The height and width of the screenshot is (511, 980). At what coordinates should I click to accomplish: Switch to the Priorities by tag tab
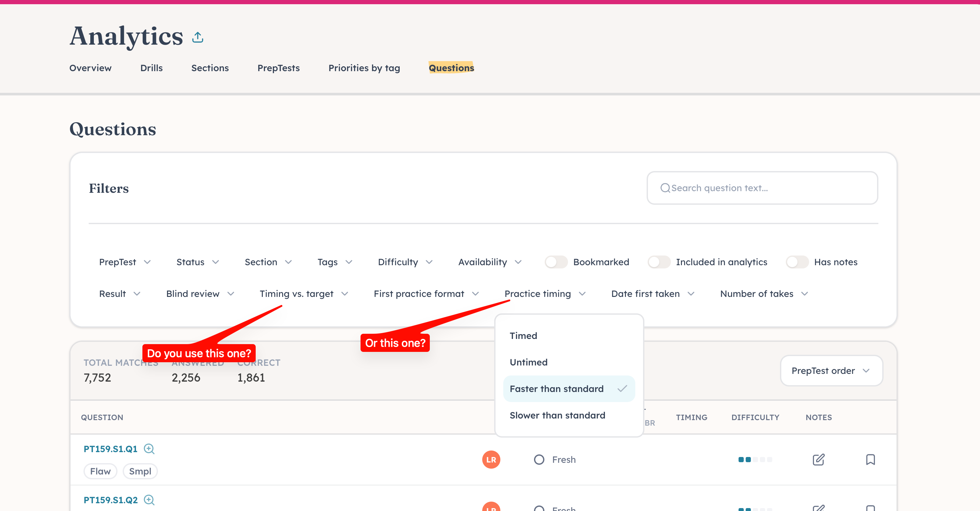point(364,68)
